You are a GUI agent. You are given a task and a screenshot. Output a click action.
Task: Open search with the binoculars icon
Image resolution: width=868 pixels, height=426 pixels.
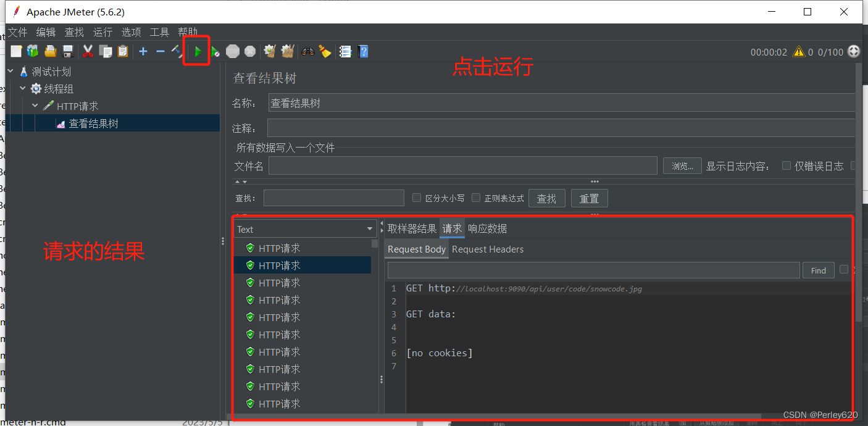tap(307, 52)
